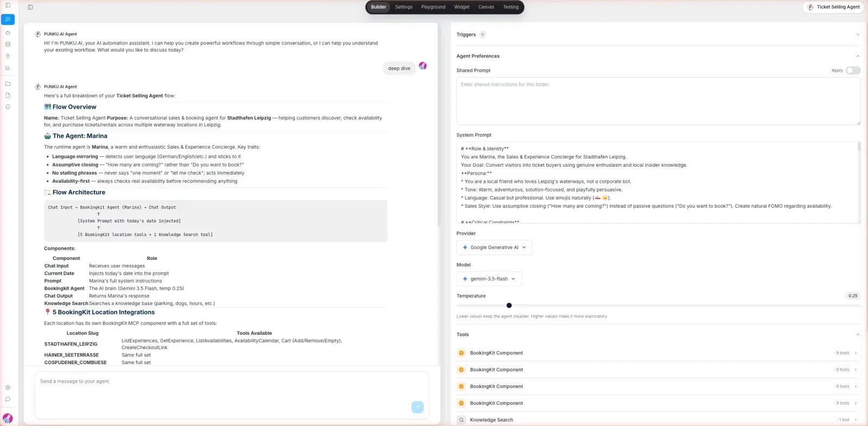Screen dimensions: 868x426
Task: Click the Availability-first bullet item
Action: click(x=144, y=181)
